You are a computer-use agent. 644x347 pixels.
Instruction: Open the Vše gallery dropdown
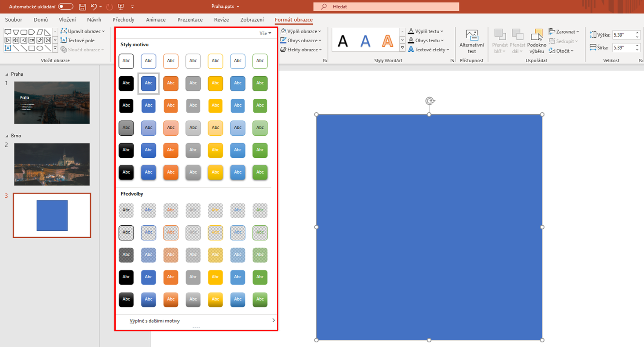click(266, 33)
